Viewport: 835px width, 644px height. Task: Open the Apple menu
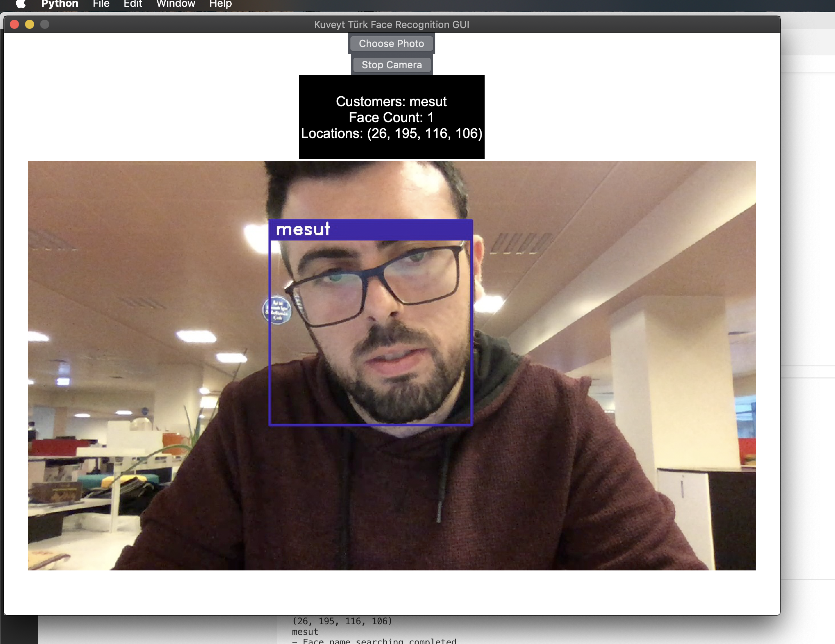tap(21, 4)
